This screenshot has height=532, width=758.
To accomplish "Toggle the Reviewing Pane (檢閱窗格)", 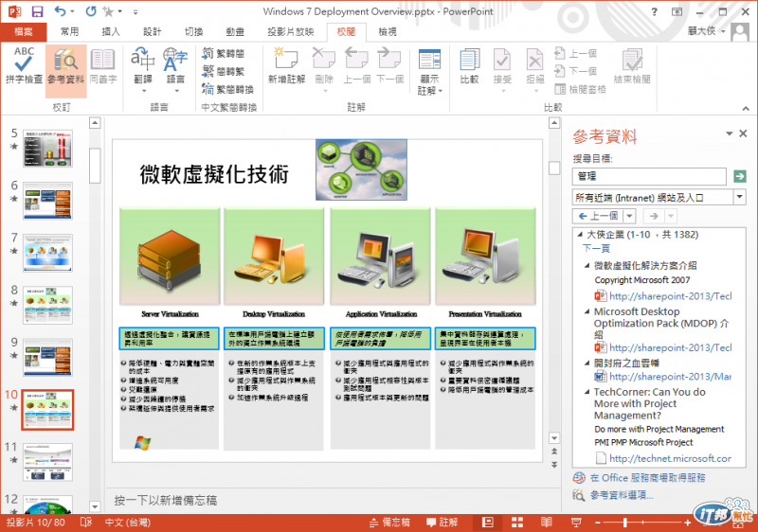I will 580,89.
